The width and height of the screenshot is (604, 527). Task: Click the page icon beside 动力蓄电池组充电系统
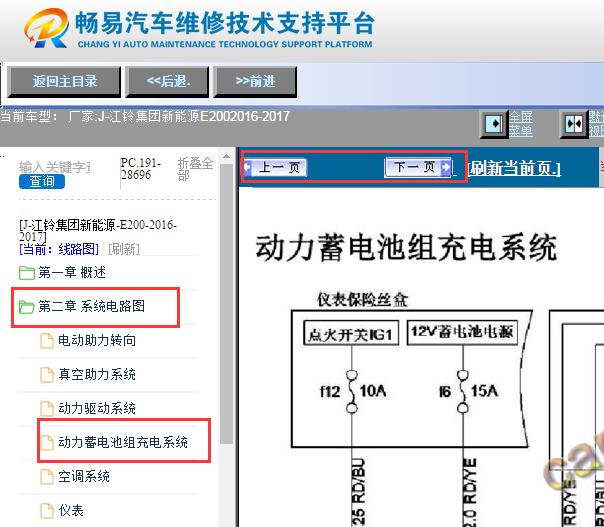coord(47,443)
